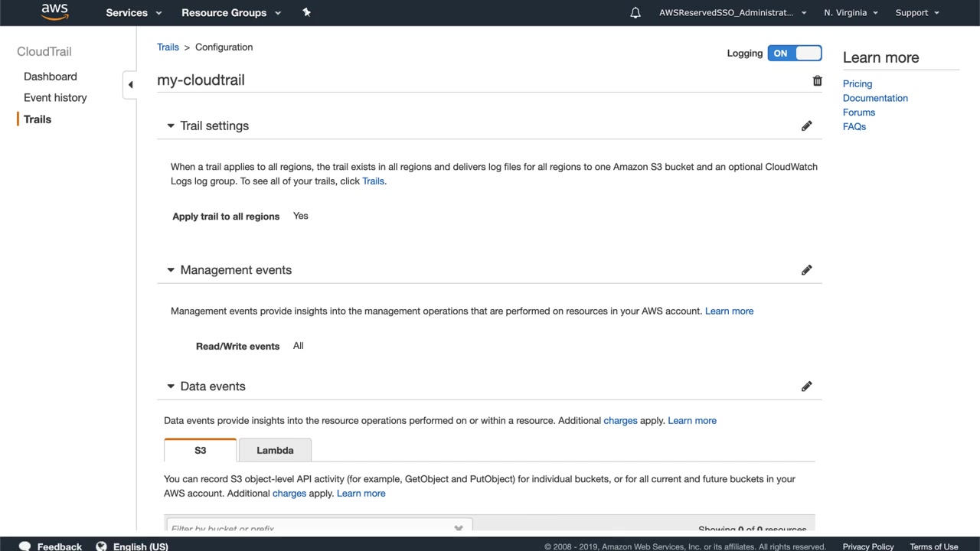The image size is (980, 551).
Task: Click the AWS logo home icon
Action: pos(54,12)
